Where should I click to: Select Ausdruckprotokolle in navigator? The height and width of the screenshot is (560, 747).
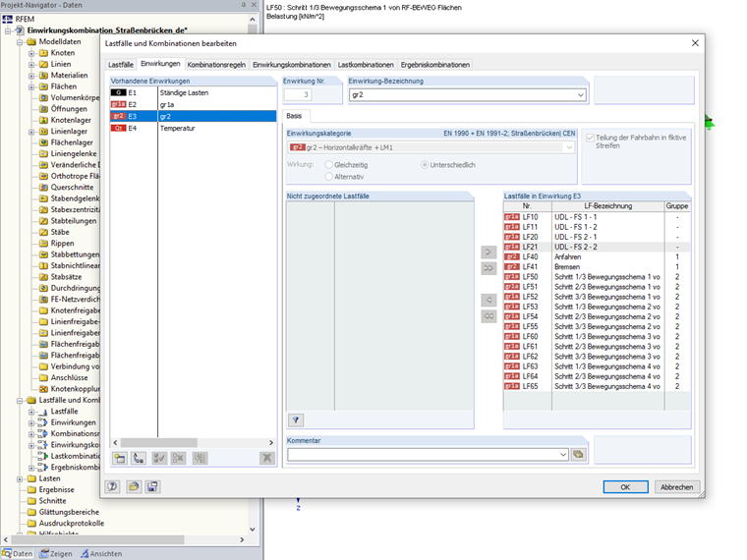tap(72, 524)
